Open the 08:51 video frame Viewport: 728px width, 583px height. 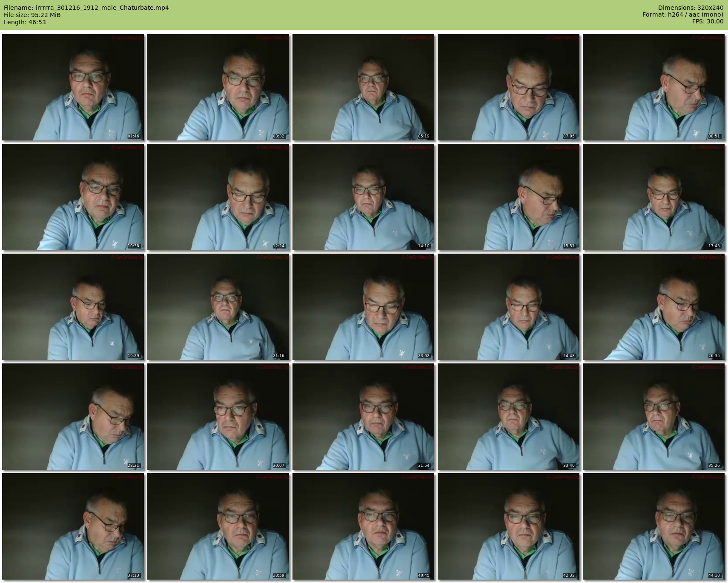coord(654,87)
